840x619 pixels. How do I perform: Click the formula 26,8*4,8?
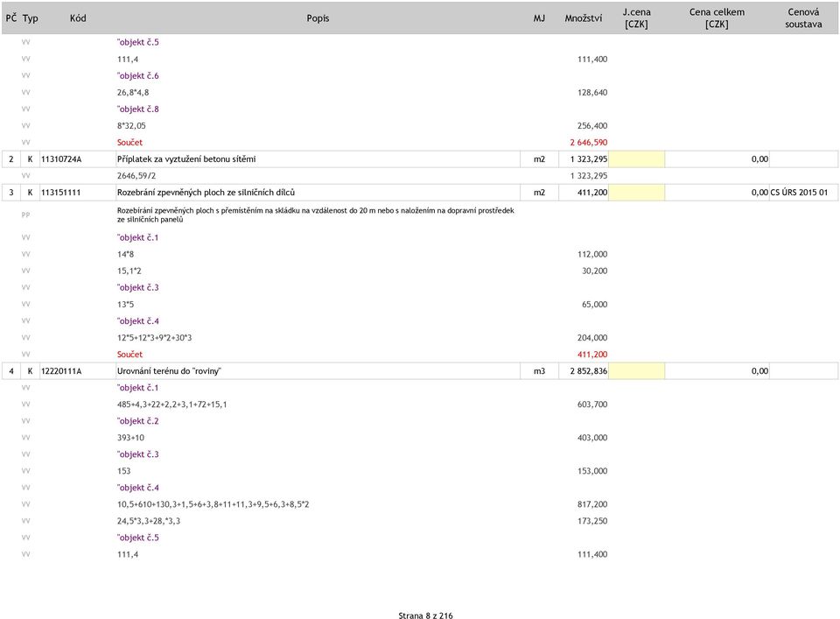(133, 92)
